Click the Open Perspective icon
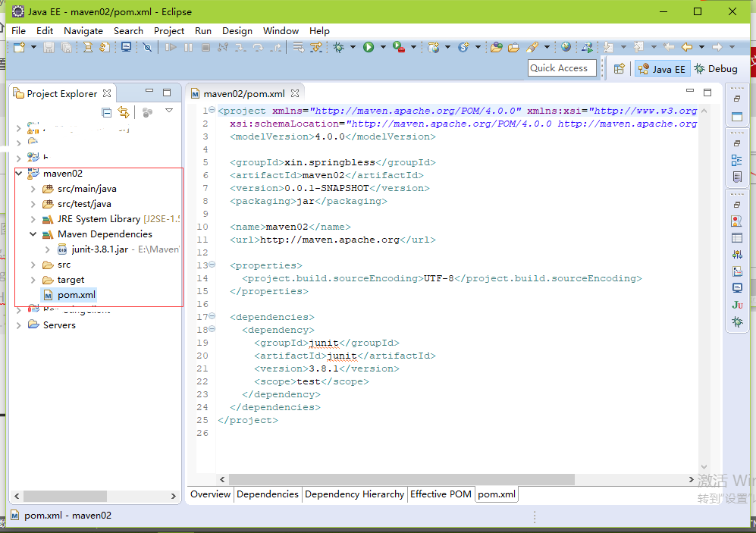Screen dimensions: 756x533 click(620, 69)
